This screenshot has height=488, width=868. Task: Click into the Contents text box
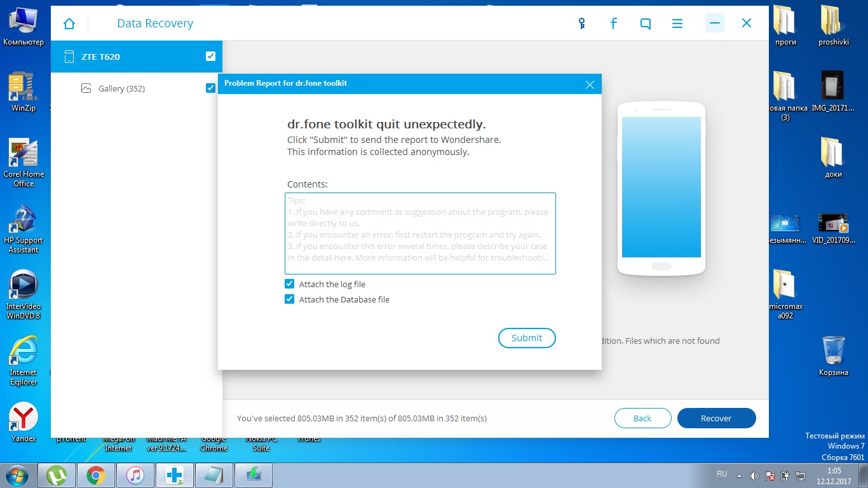pos(420,233)
